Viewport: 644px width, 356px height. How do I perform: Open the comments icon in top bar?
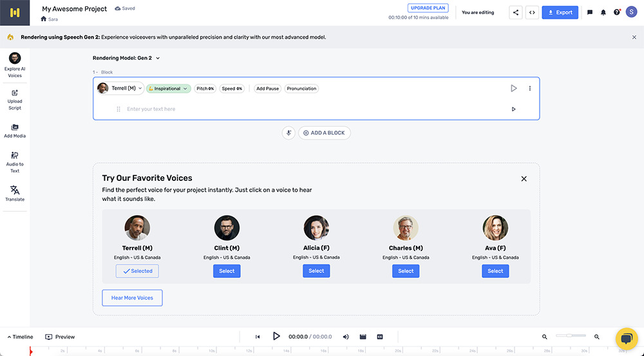[x=590, y=12]
